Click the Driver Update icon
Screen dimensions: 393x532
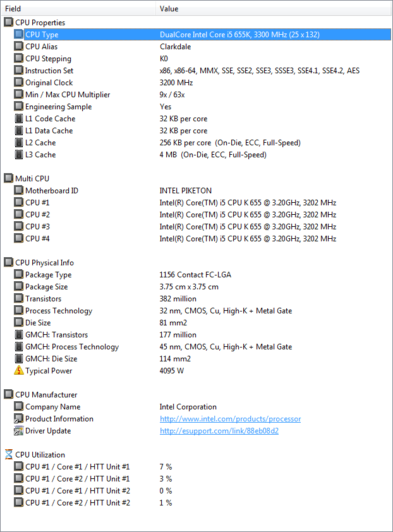[x=19, y=430]
